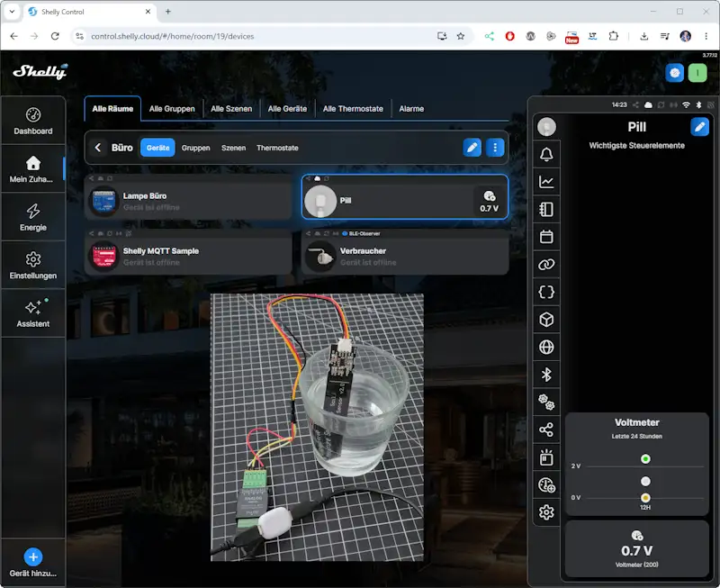The height and width of the screenshot is (588, 720).
Task: Click the 0.7 V value on Pill card
Action: pyautogui.click(x=489, y=208)
